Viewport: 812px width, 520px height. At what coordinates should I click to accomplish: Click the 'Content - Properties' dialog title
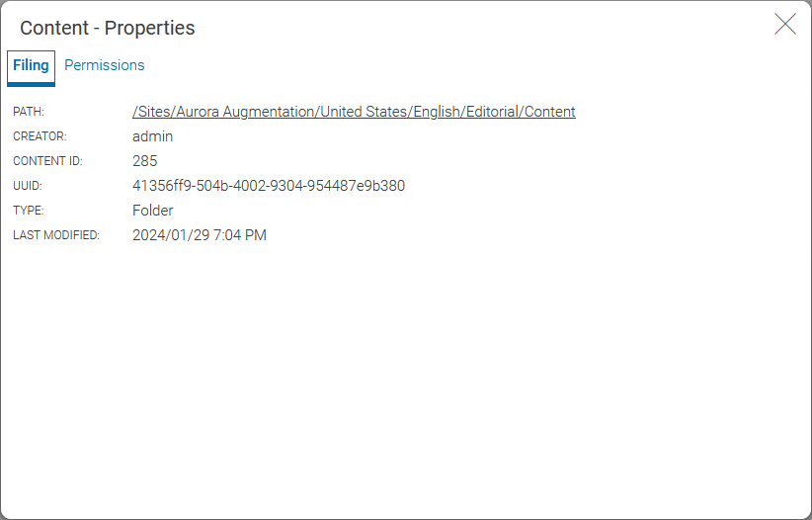coord(108,28)
